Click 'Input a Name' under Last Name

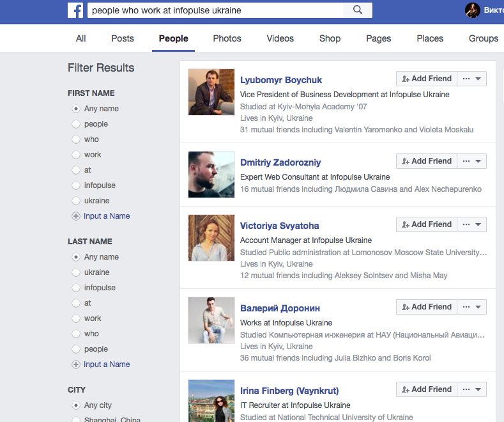click(x=107, y=364)
